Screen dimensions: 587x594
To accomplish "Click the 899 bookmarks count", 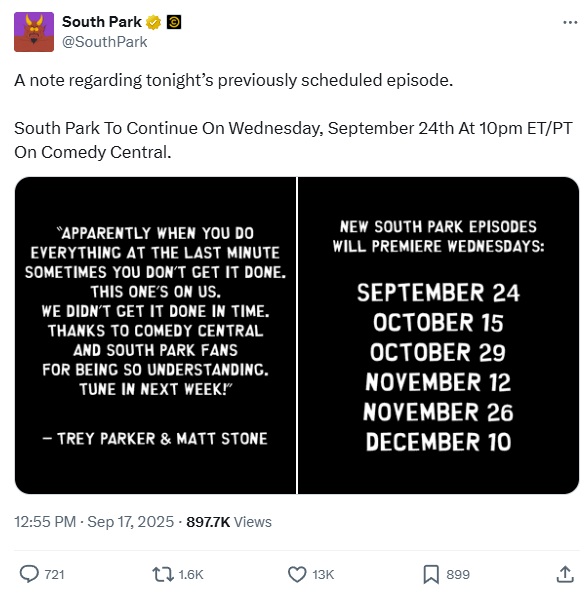I will 458,575.
